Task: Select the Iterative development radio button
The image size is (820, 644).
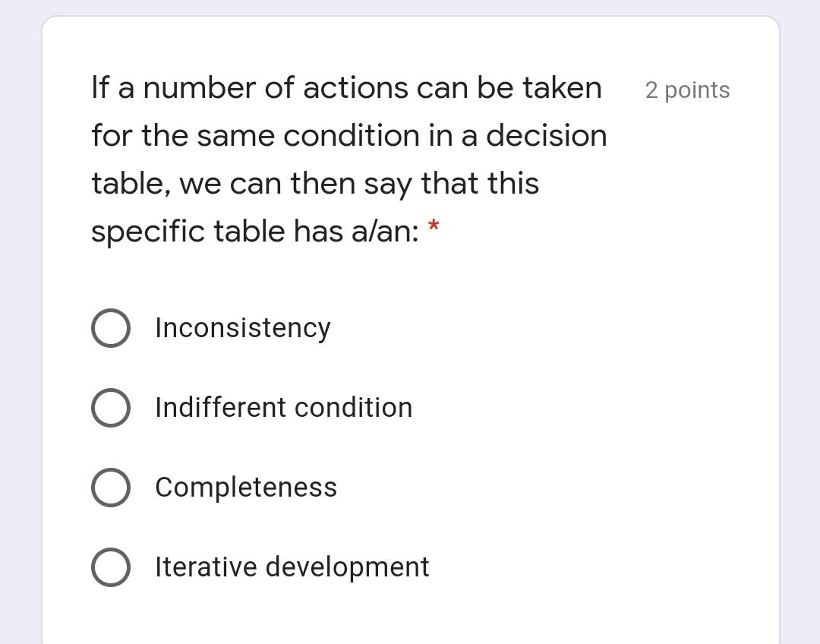Action: point(111,567)
